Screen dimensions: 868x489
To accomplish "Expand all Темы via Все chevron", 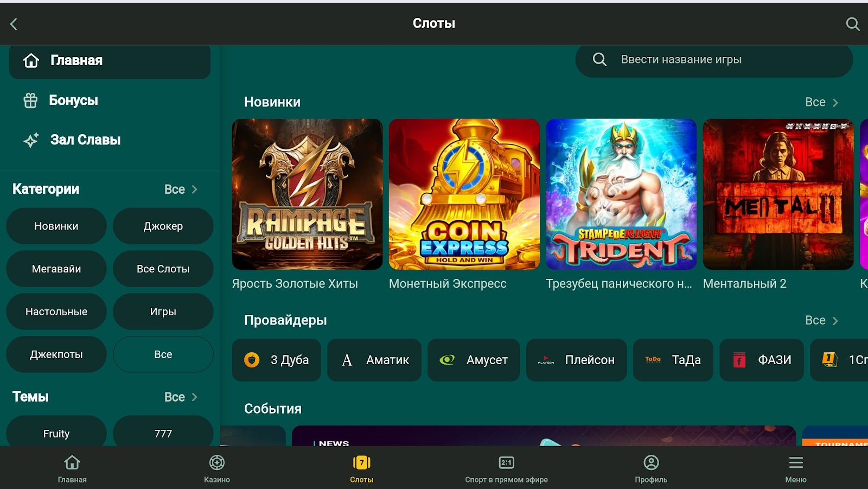I will (181, 397).
